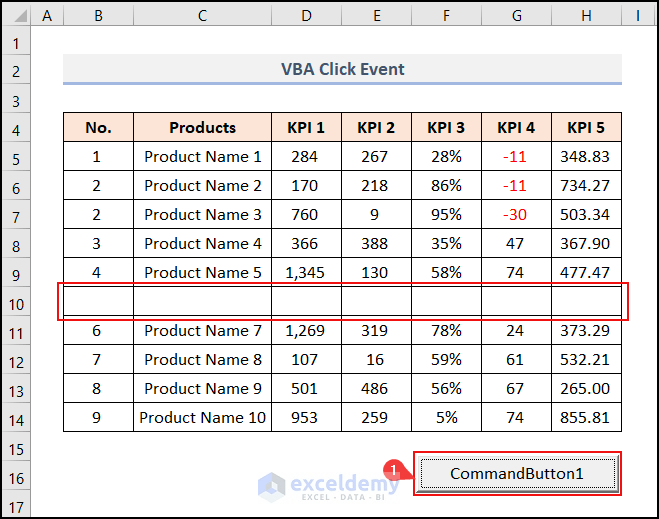The width and height of the screenshot is (659, 519).
Task: Select column F header
Action: (446, 16)
